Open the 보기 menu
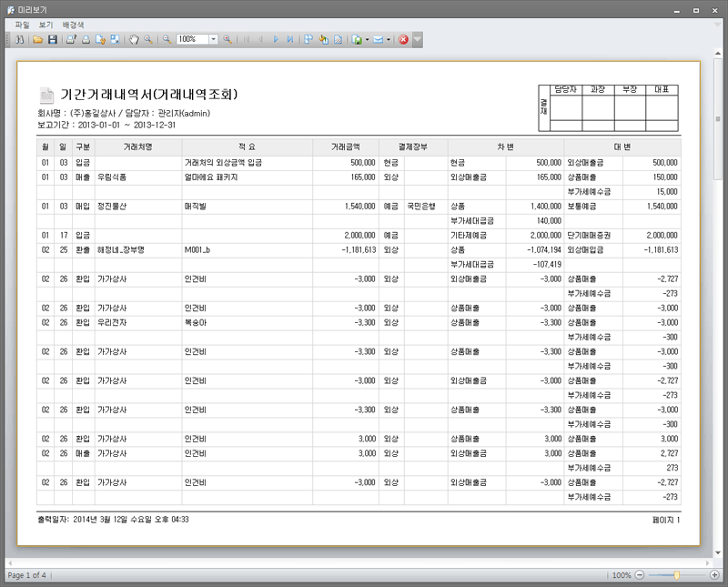This screenshot has height=587, width=728. (45, 24)
